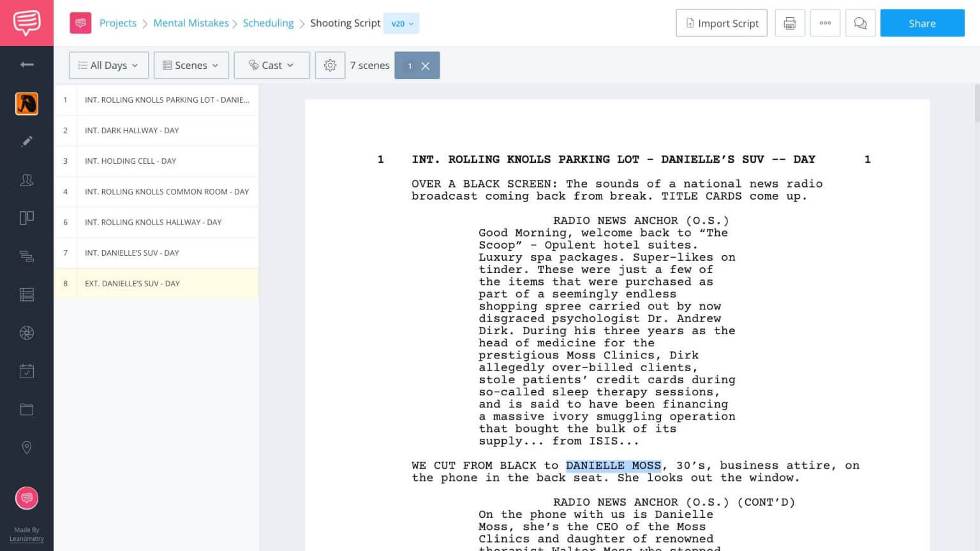980x551 pixels.
Task: Open the Cast filter menu
Action: [272, 65]
